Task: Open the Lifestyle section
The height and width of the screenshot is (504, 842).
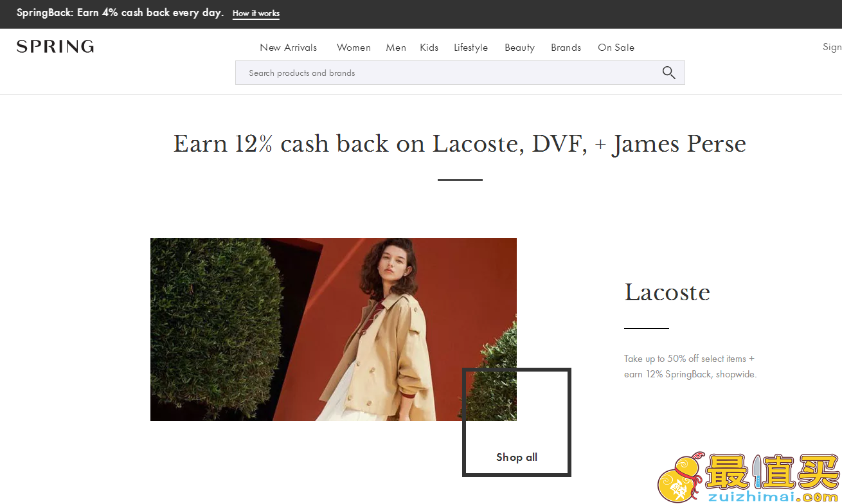Action: point(470,48)
